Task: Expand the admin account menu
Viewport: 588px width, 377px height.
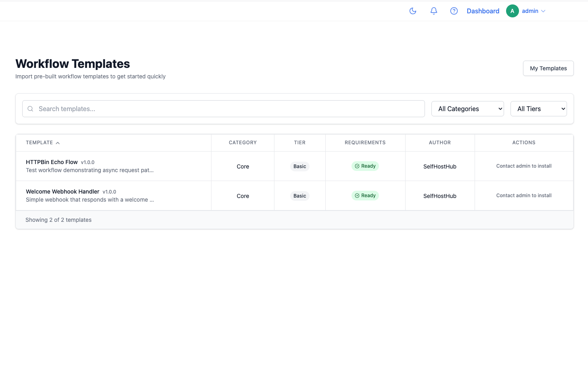Action: click(530, 11)
